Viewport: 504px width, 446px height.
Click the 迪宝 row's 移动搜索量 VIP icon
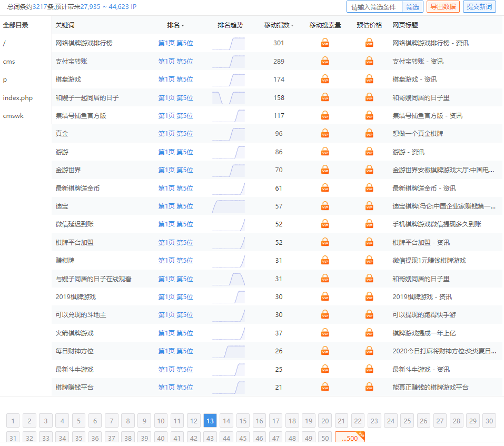coord(325,206)
